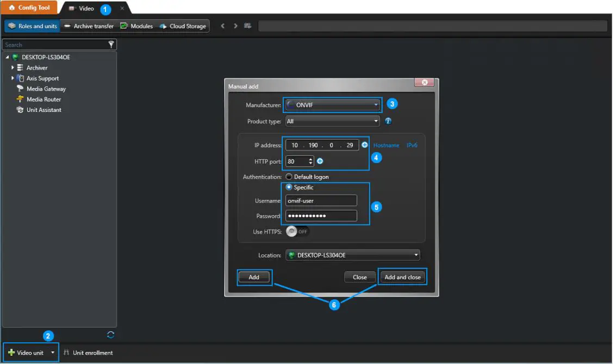The height and width of the screenshot is (364, 616).
Task: Decrease HTTP port with down arrow
Action: [310, 164]
